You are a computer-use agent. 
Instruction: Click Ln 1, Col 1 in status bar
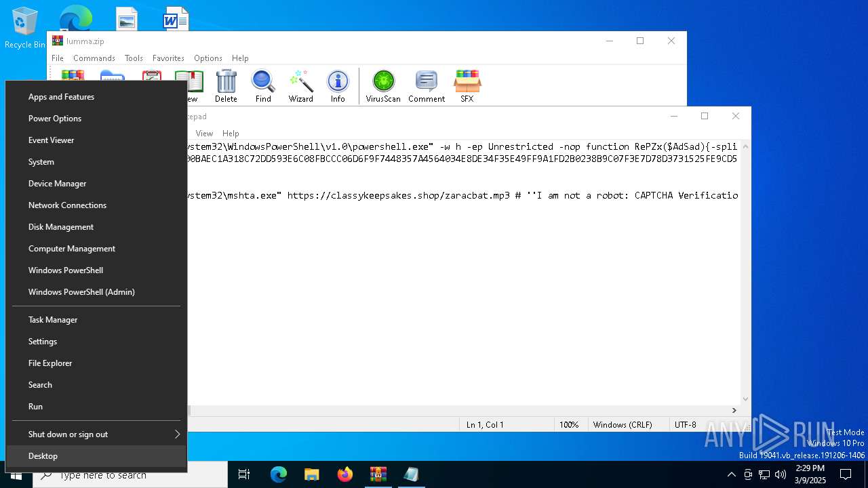(485, 425)
